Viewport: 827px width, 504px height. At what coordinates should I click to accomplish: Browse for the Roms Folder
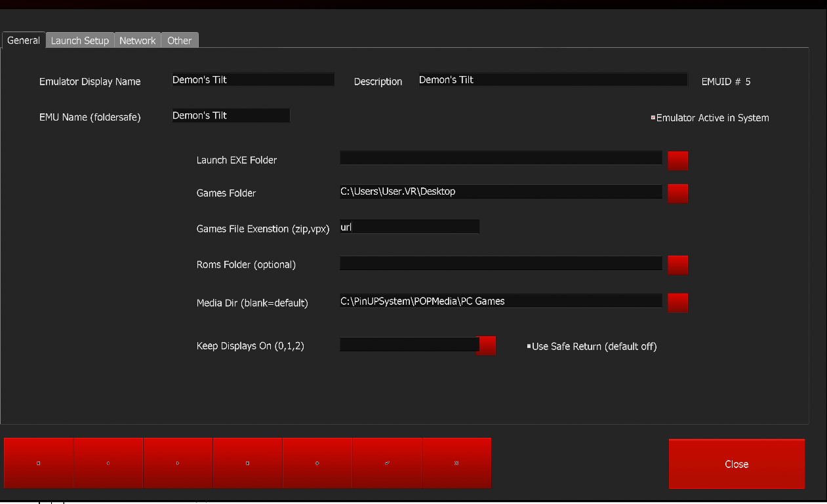click(x=677, y=265)
